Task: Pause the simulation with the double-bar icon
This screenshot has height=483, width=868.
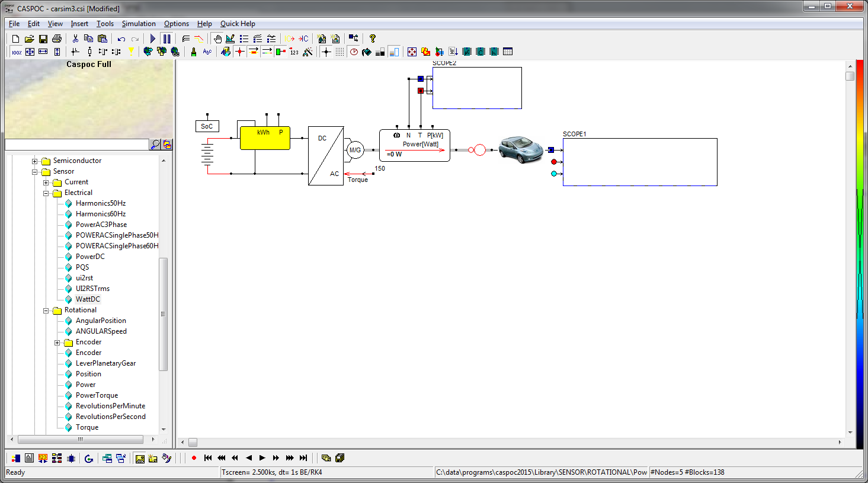Action: (166, 39)
